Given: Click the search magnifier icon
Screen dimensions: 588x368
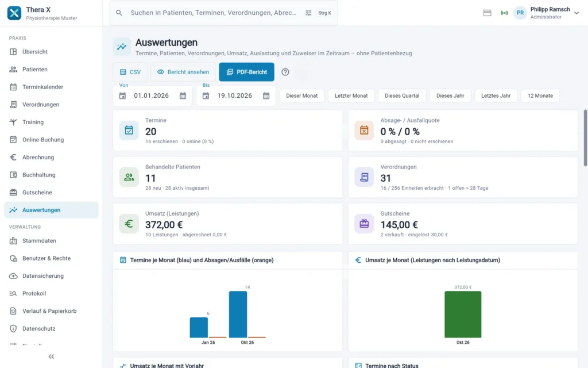Looking at the screenshot, I should click(x=119, y=13).
